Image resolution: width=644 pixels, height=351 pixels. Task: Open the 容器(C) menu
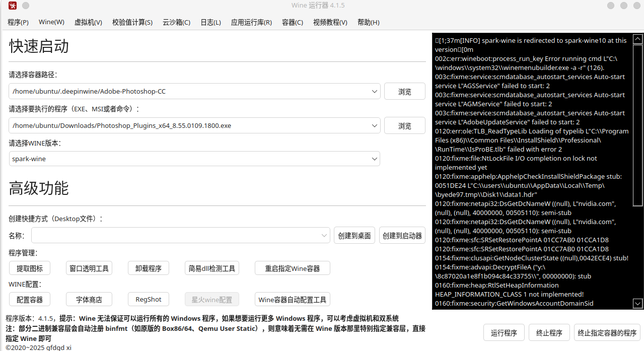pyautogui.click(x=293, y=22)
